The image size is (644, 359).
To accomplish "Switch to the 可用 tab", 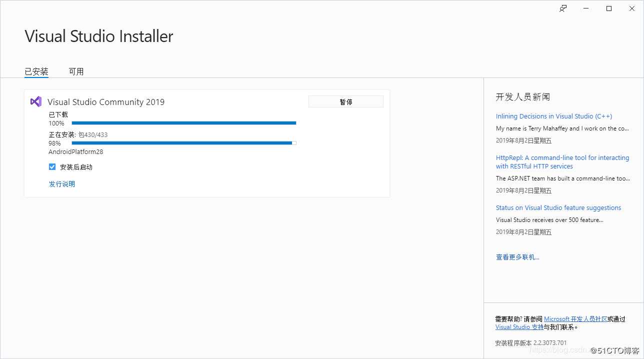I will coord(76,71).
